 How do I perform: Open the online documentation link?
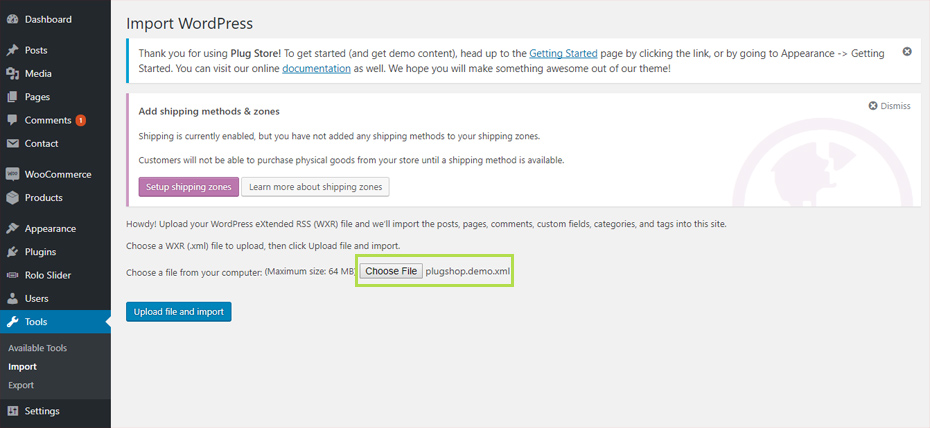click(316, 68)
